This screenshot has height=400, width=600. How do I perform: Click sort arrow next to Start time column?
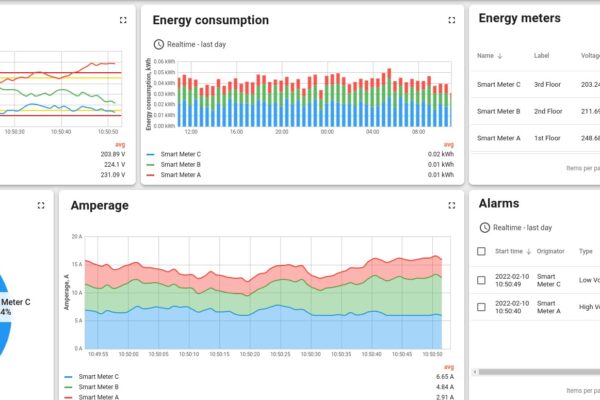coord(528,251)
